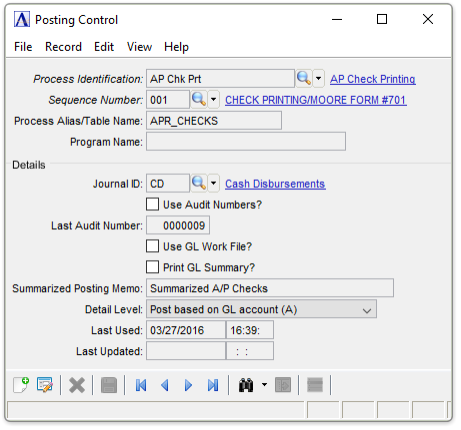Go to the previous record arrow
This screenshot has width=461, height=430.
(165, 385)
